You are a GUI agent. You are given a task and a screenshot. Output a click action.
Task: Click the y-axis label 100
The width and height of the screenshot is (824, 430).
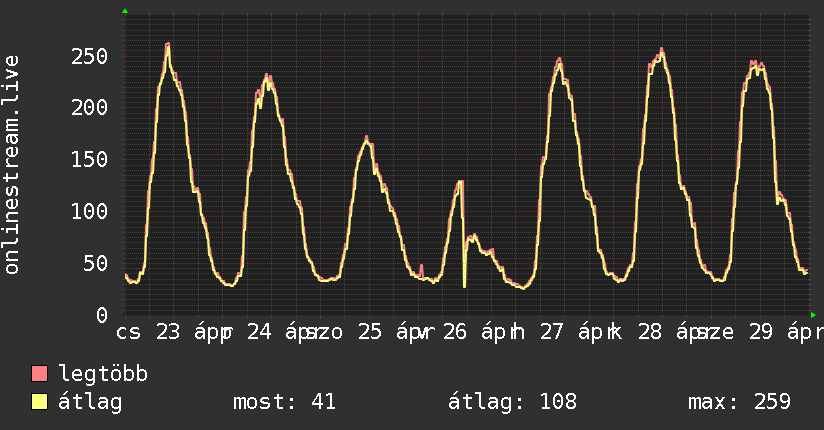pyautogui.click(x=89, y=211)
